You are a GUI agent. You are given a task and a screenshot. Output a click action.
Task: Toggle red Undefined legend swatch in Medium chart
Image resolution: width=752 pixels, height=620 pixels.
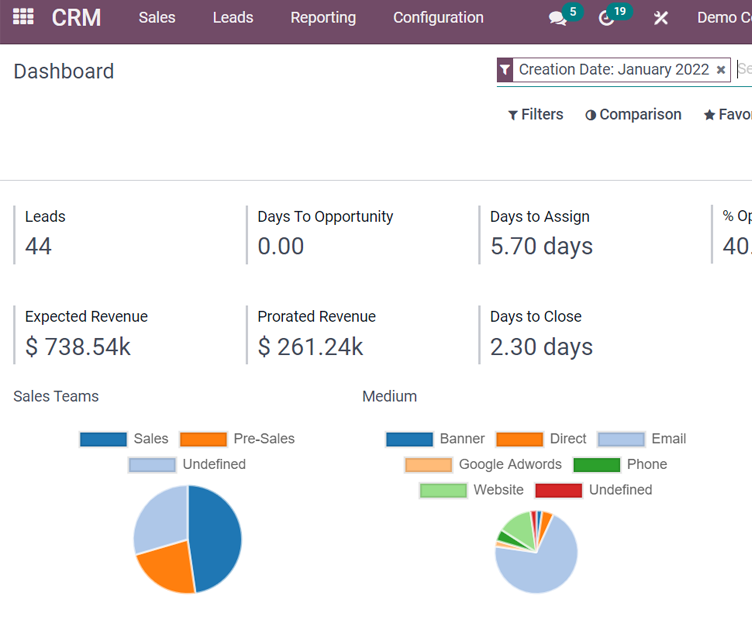(x=559, y=491)
